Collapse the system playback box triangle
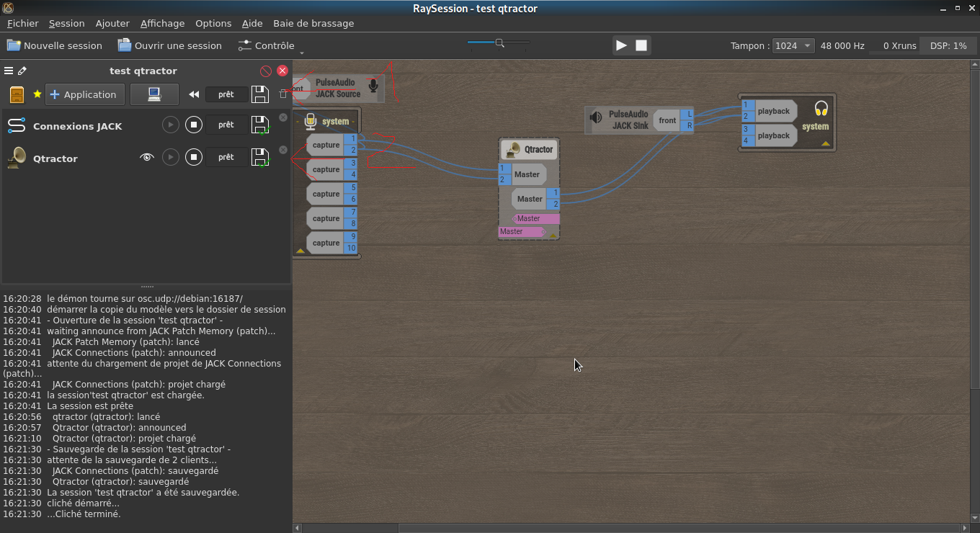Image resolution: width=980 pixels, height=533 pixels. [x=826, y=143]
